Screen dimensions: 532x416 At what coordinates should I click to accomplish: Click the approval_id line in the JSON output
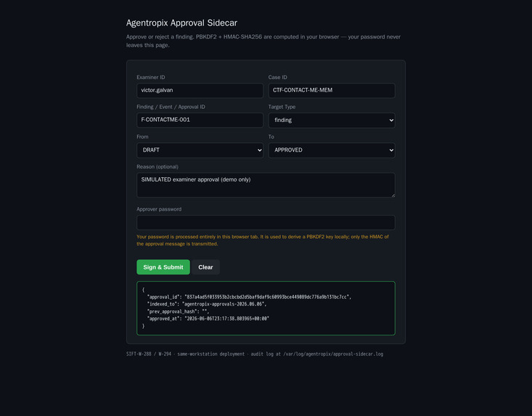click(x=249, y=297)
